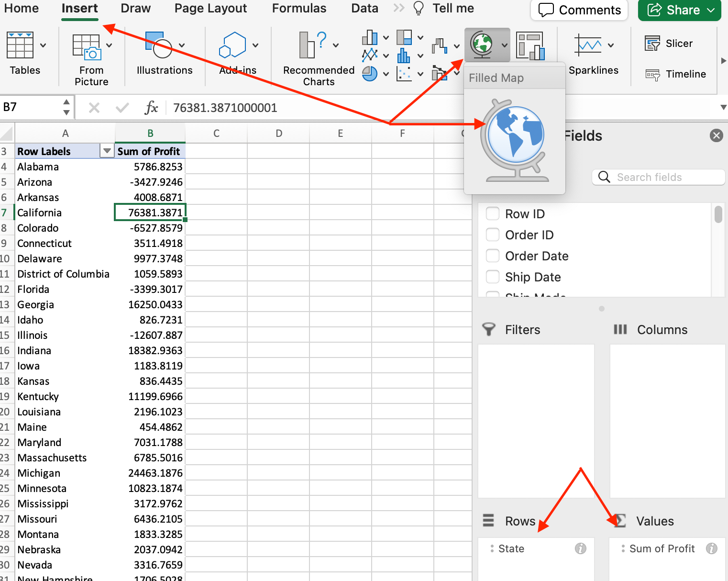Open the Data tab
728x581 pixels.
(x=365, y=8)
